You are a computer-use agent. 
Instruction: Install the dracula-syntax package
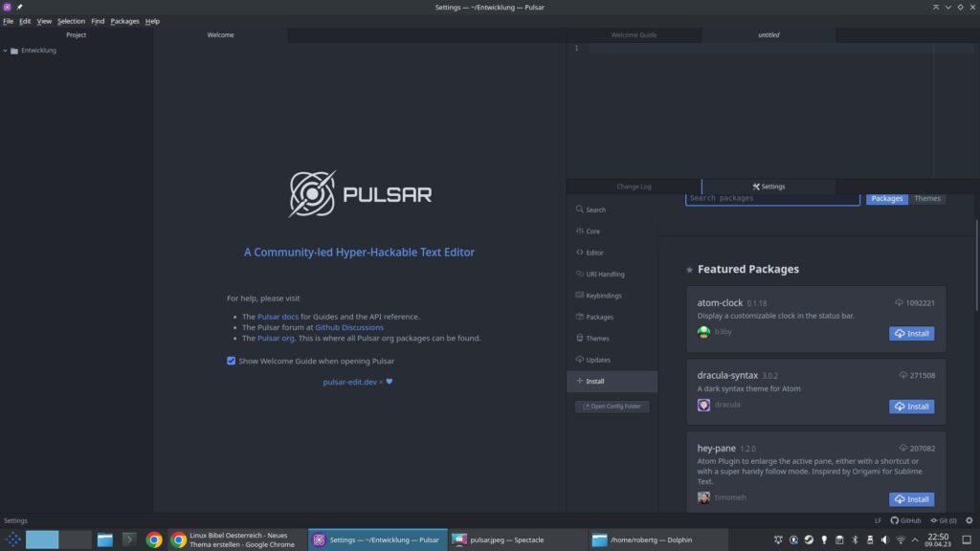pyautogui.click(x=911, y=407)
